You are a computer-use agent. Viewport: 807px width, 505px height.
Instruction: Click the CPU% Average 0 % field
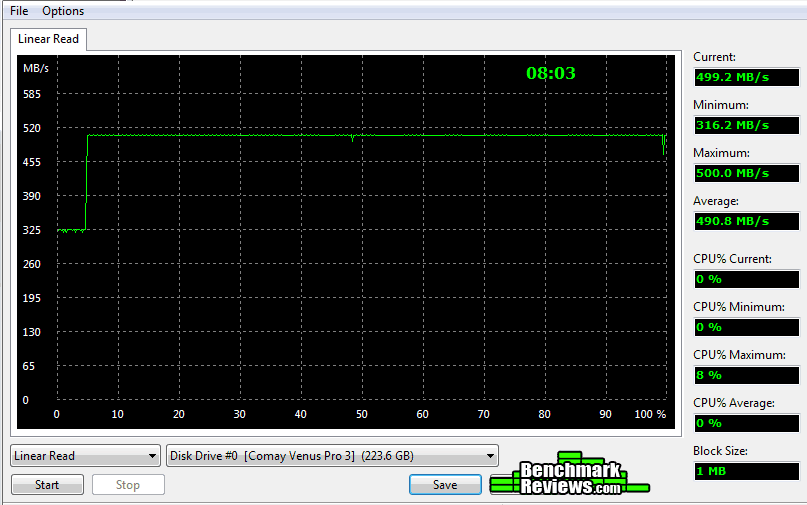tap(746, 423)
